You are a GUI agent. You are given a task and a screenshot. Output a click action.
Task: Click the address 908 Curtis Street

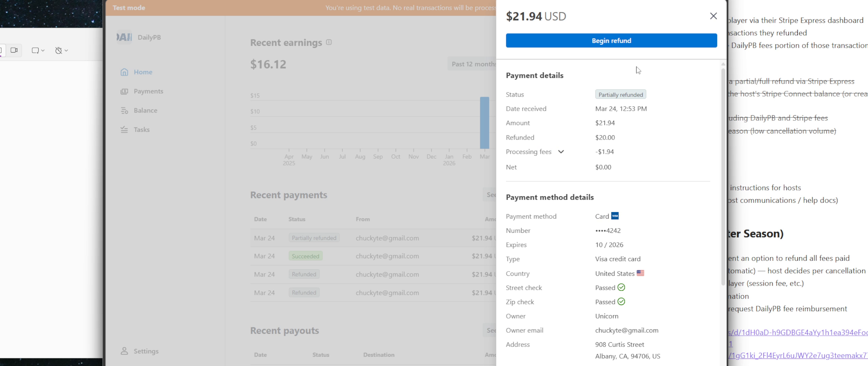tap(619, 345)
